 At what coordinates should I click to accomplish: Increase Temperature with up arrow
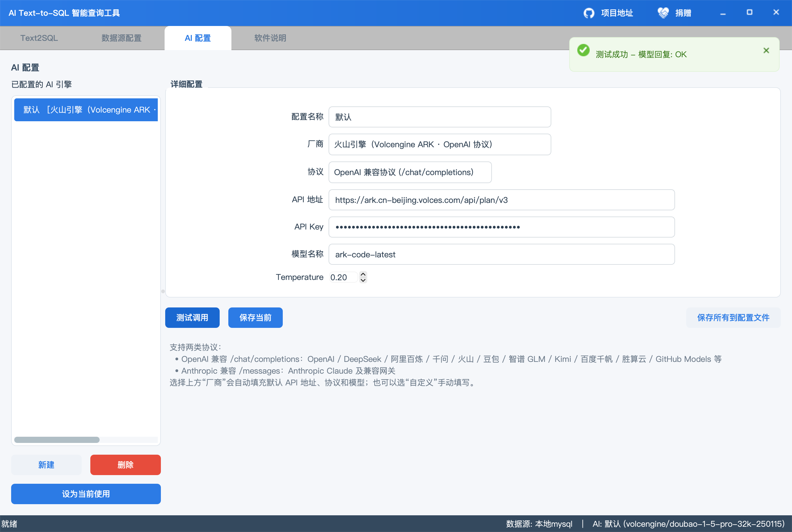coord(363,274)
